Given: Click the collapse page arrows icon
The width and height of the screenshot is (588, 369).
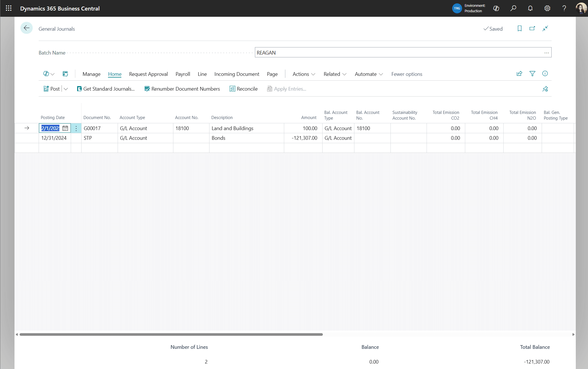Looking at the screenshot, I should [x=545, y=28].
